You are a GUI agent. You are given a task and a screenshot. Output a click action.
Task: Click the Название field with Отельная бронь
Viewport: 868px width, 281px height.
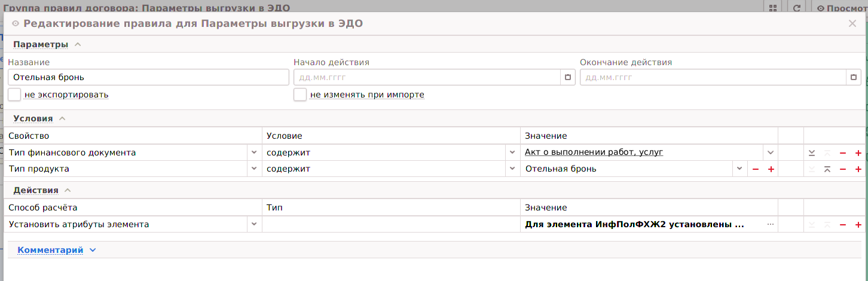point(148,77)
